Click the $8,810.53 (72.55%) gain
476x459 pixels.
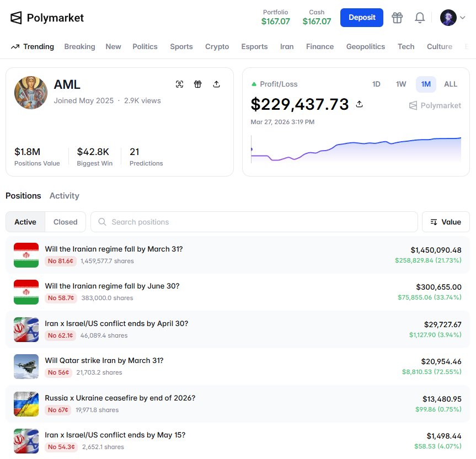click(432, 372)
